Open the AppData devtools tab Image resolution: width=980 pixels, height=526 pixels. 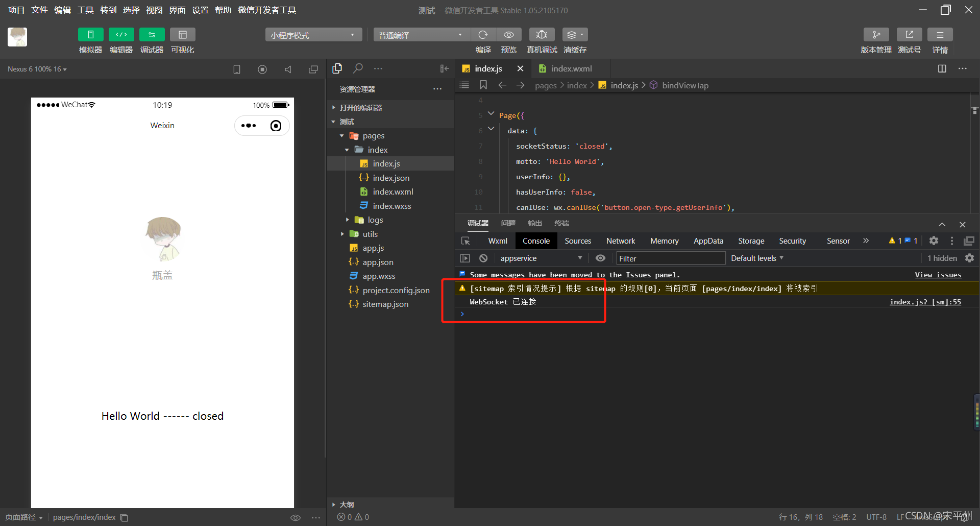coord(708,241)
